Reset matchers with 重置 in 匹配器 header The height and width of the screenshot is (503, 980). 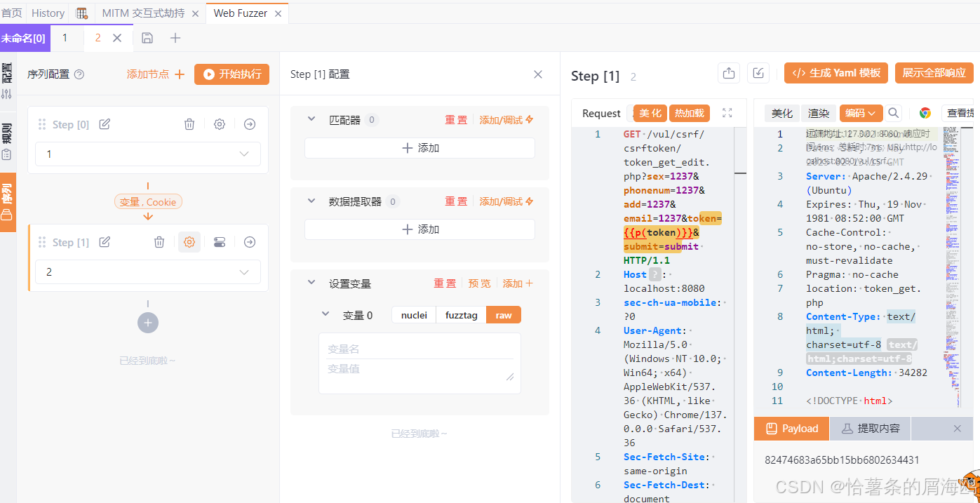click(456, 120)
